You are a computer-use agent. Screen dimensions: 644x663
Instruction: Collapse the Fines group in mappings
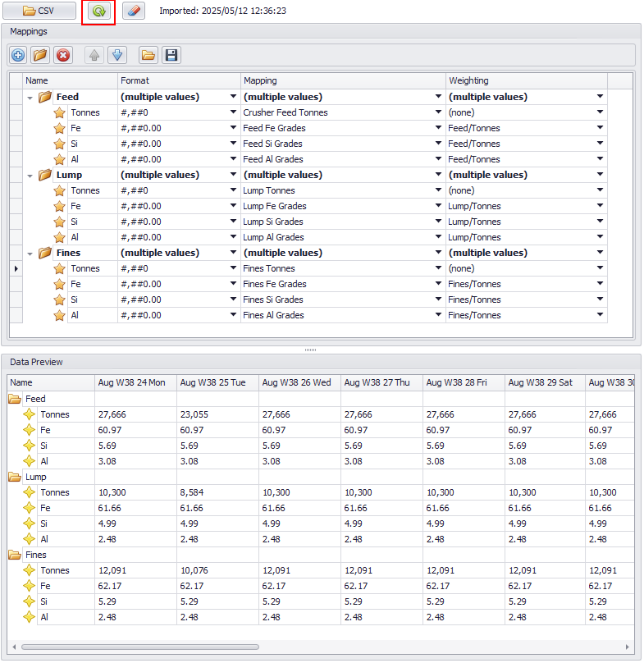point(30,254)
